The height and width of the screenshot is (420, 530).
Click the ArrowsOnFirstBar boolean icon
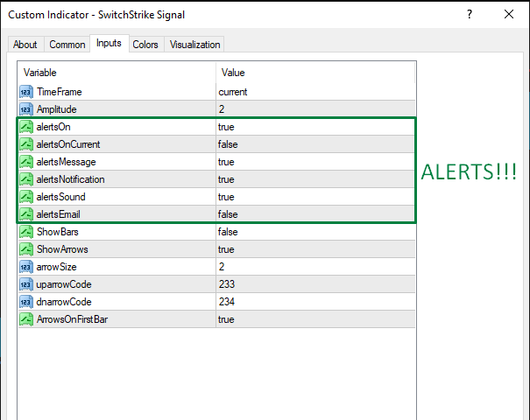tap(25, 319)
